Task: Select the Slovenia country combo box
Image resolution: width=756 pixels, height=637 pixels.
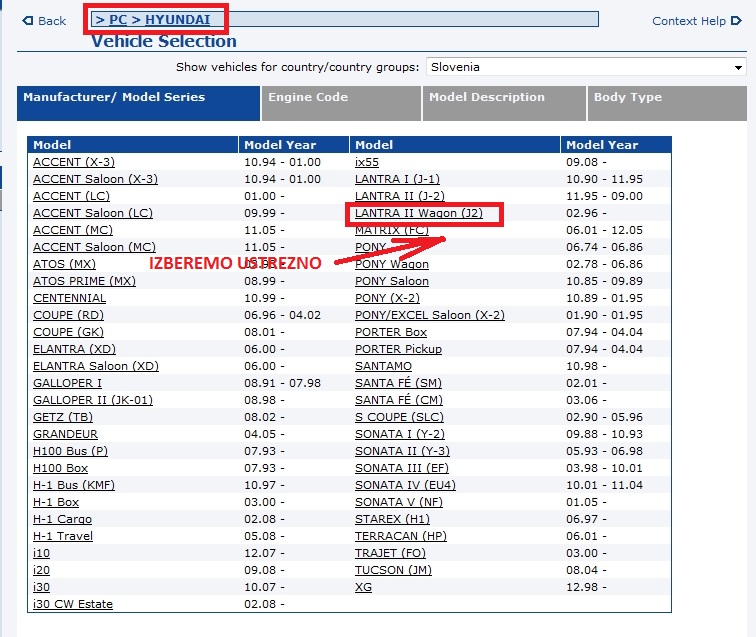Action: tap(586, 67)
